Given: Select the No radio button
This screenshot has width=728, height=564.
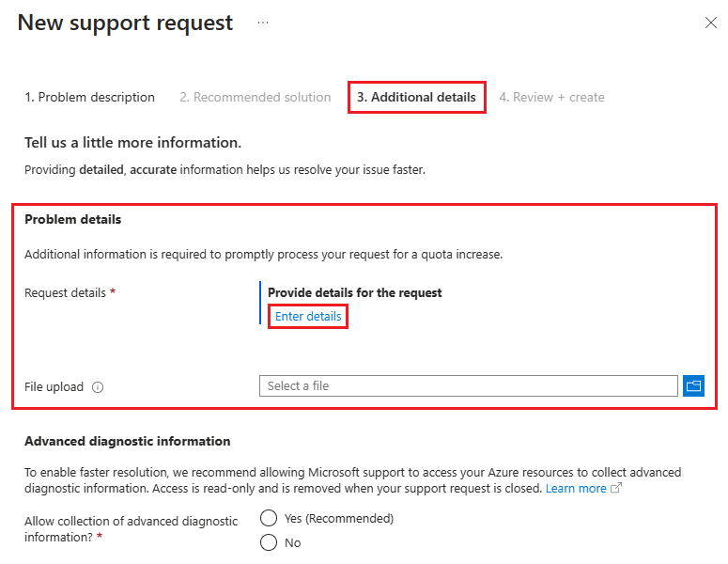Looking at the screenshot, I should pyautogui.click(x=269, y=542).
